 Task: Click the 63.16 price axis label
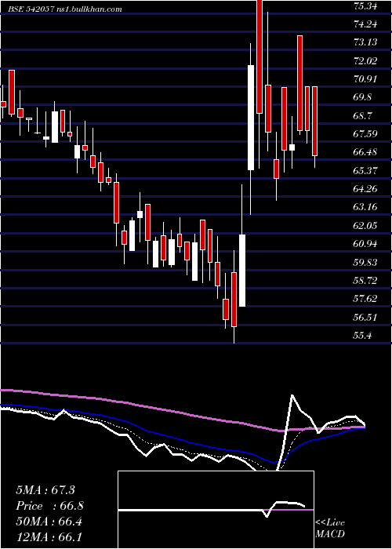point(365,207)
